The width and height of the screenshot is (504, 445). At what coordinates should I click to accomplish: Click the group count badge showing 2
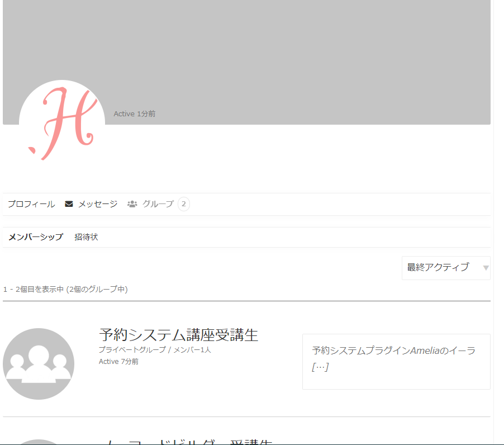point(184,204)
